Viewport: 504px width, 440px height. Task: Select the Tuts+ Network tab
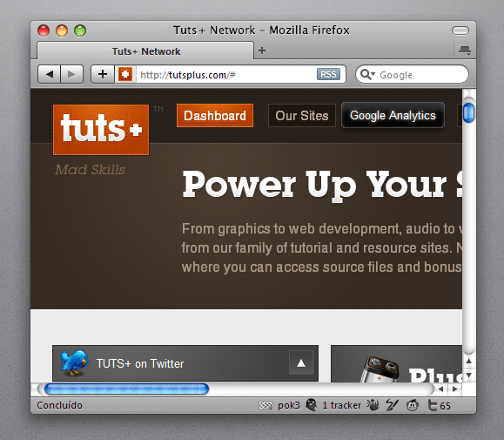[145, 51]
